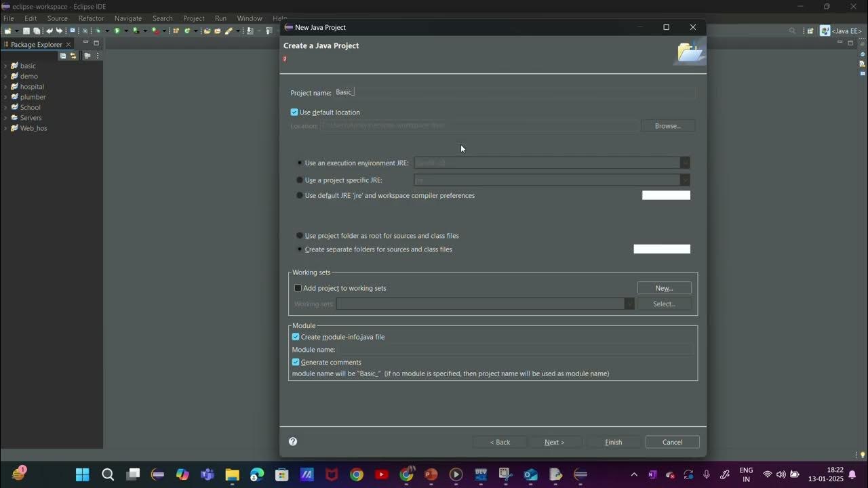This screenshot has width=868, height=488.
Task: Open the Navigate menu
Action: click(x=128, y=18)
